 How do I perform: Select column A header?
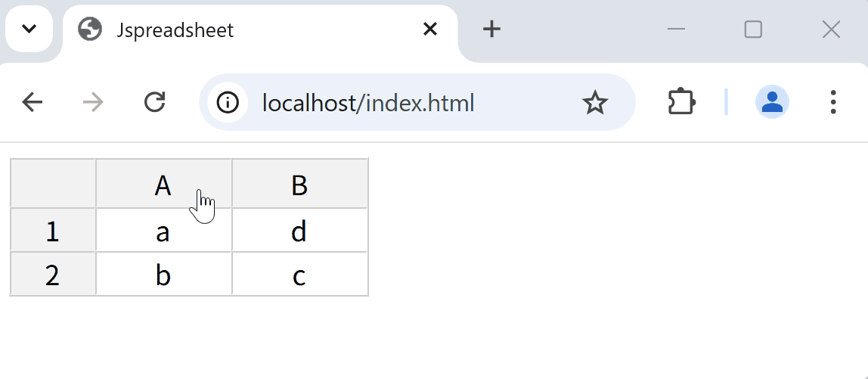point(163,184)
